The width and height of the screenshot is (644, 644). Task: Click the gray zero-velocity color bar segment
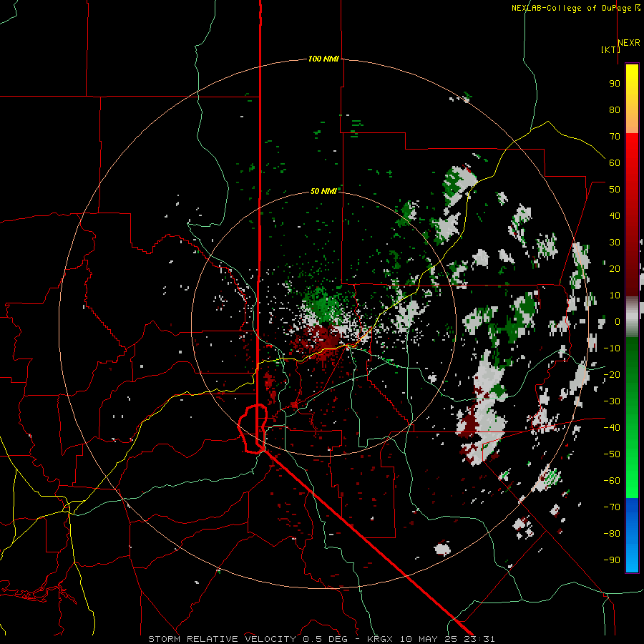coord(632,316)
